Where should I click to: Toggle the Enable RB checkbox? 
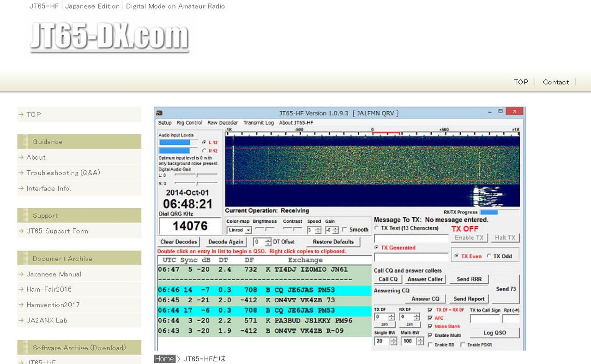[x=430, y=345]
